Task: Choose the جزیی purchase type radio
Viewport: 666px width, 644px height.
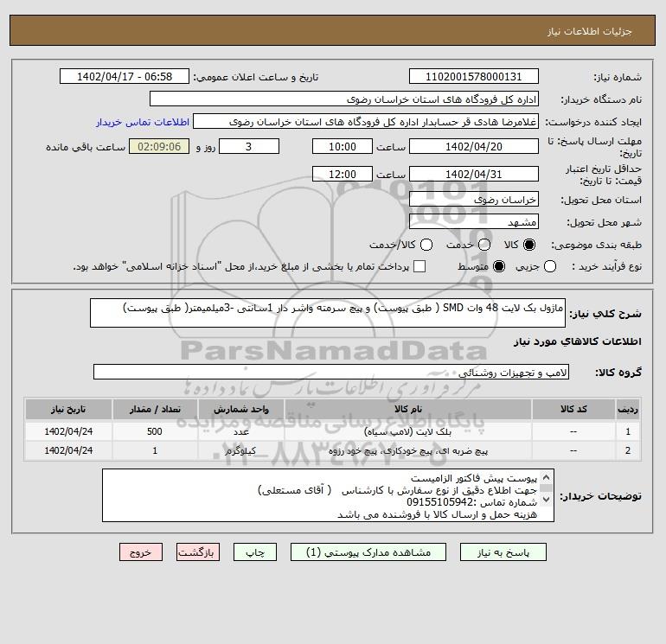Action: [x=550, y=266]
